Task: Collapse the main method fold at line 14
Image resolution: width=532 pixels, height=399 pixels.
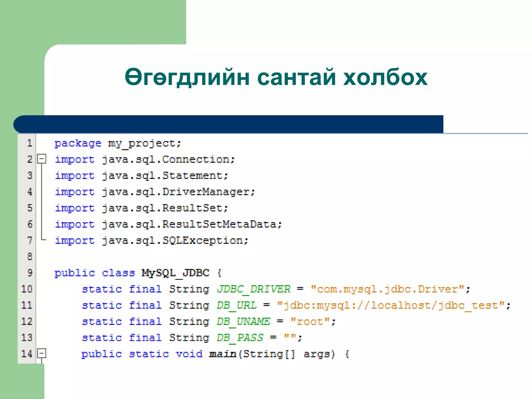Action: (42, 353)
